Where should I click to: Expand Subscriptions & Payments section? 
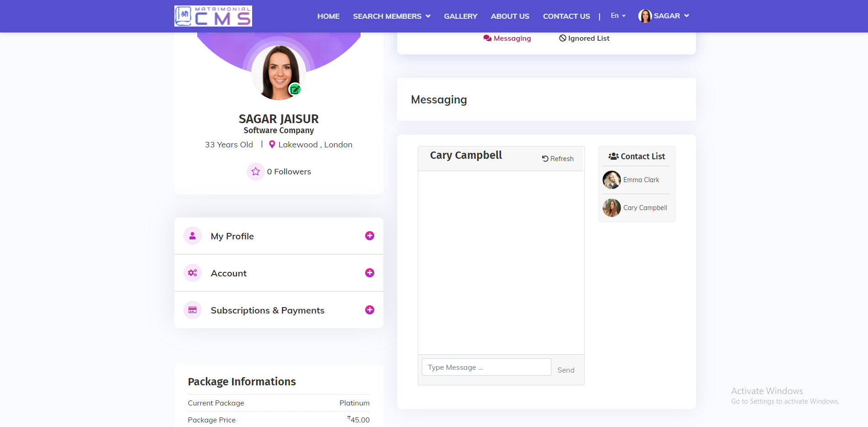(x=369, y=310)
